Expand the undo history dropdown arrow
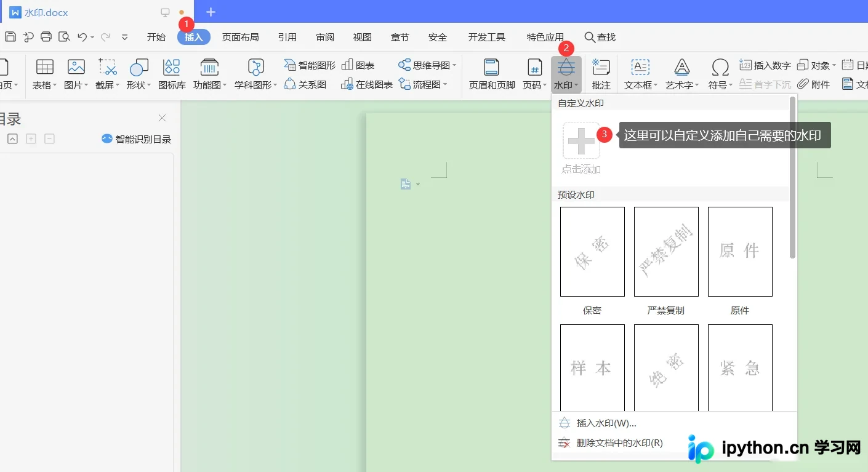Screen dimensions: 868x472 click(x=92, y=38)
